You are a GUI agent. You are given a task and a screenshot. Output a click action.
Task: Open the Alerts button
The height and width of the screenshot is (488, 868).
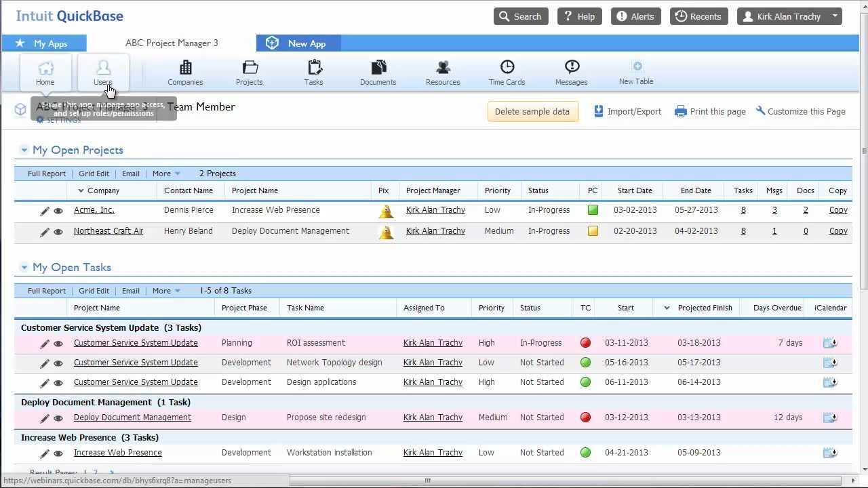tap(635, 16)
